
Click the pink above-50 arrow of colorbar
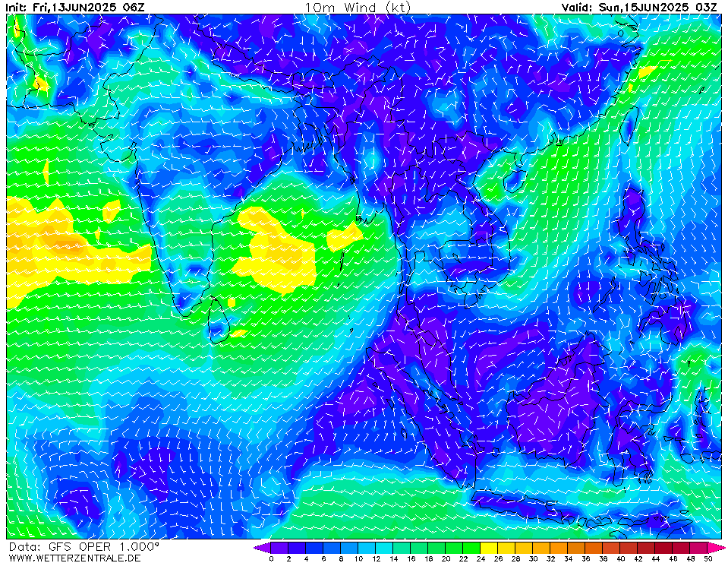coord(716,548)
